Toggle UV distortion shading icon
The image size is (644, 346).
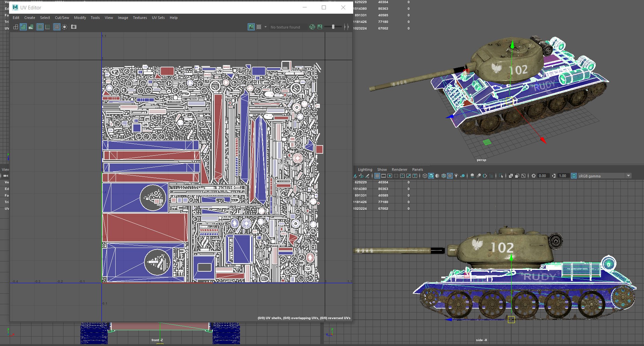click(31, 27)
